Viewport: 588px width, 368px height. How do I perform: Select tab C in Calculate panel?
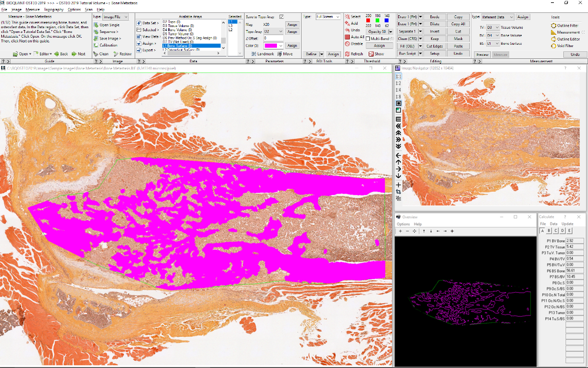click(556, 231)
